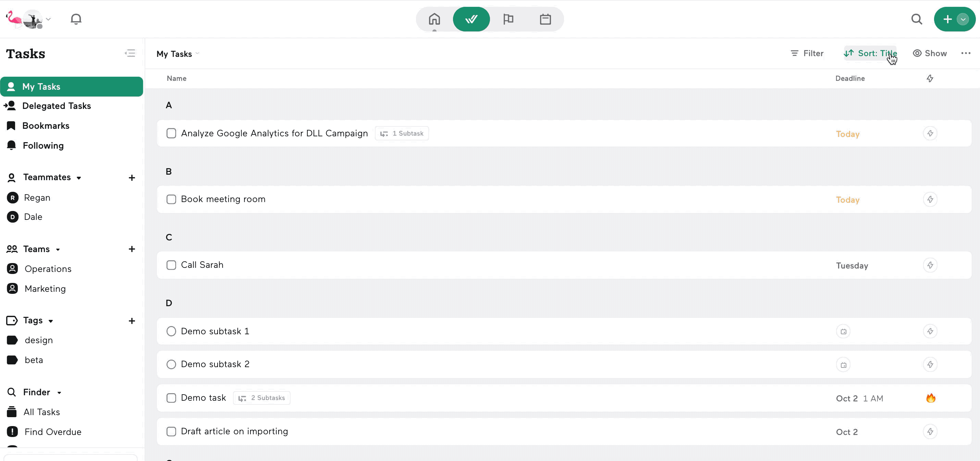Edit the Oct 2 1 AM deadline
The image size is (980, 461).
859,398
